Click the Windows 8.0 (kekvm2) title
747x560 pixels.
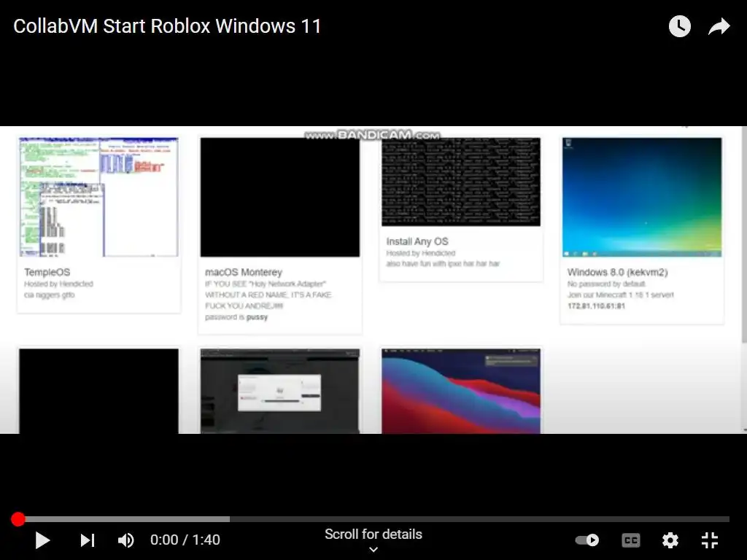point(617,273)
